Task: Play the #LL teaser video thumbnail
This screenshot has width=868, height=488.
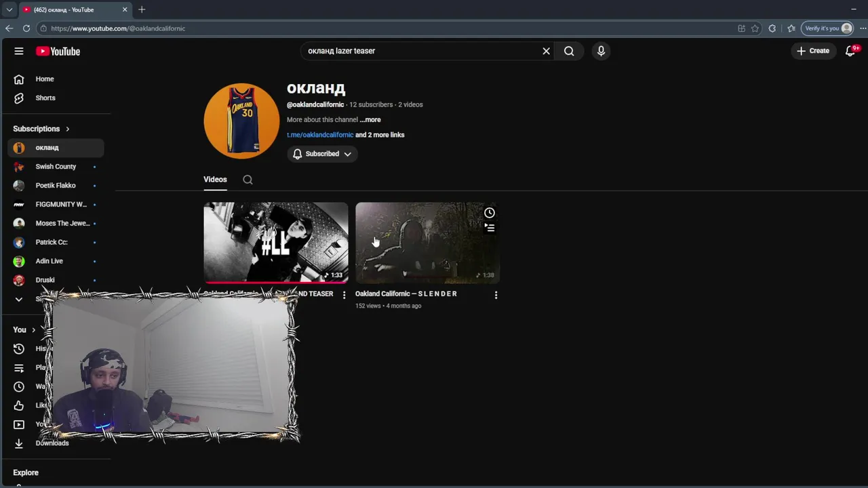Action: [276, 243]
